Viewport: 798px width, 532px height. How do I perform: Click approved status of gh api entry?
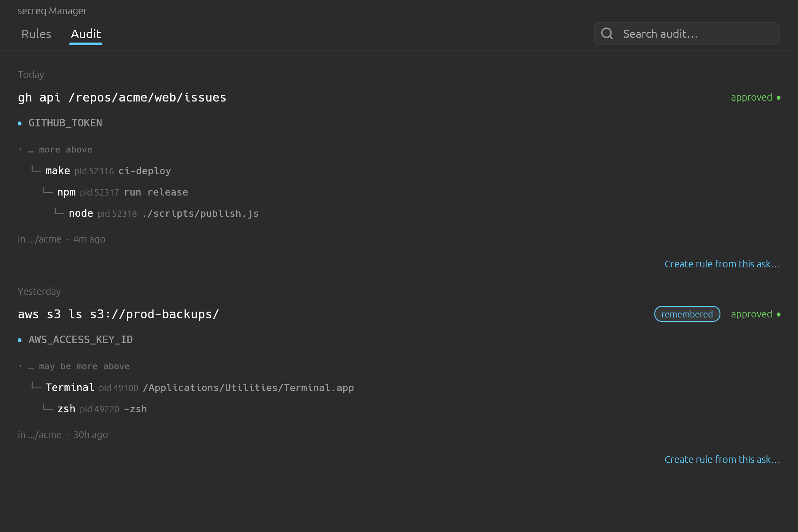click(755, 98)
